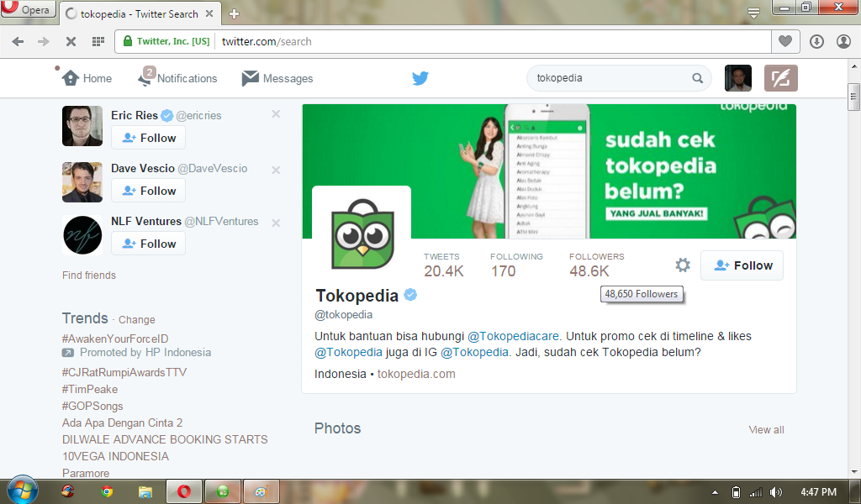View Tokopedia's 48.6K followers

596,265
